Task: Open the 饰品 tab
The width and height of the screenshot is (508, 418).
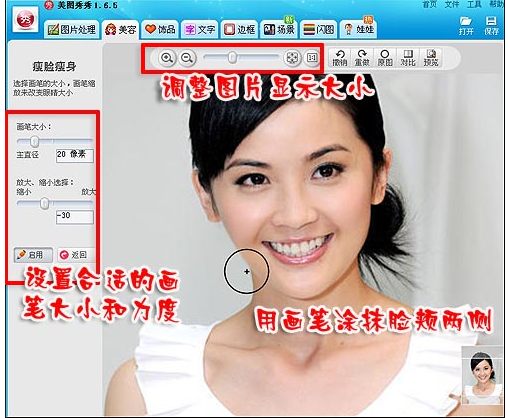Action: coord(160,29)
